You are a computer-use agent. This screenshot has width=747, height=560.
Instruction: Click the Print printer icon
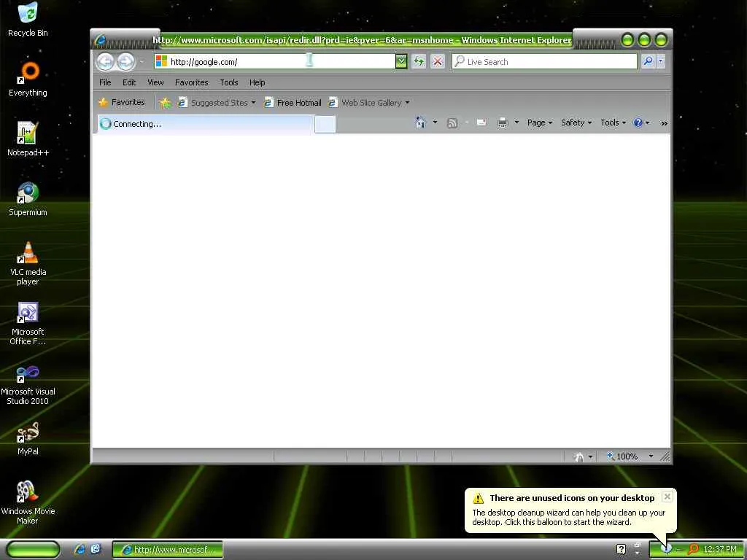tap(502, 122)
